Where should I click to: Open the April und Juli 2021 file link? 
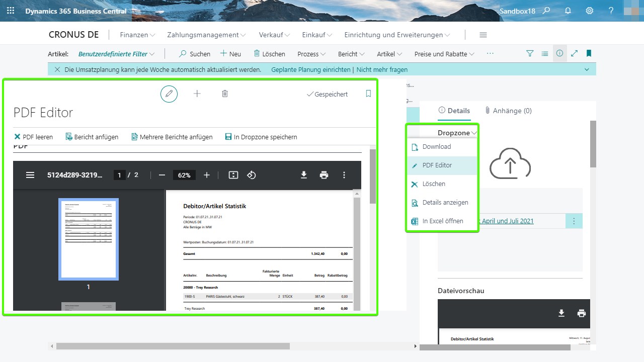click(x=506, y=221)
